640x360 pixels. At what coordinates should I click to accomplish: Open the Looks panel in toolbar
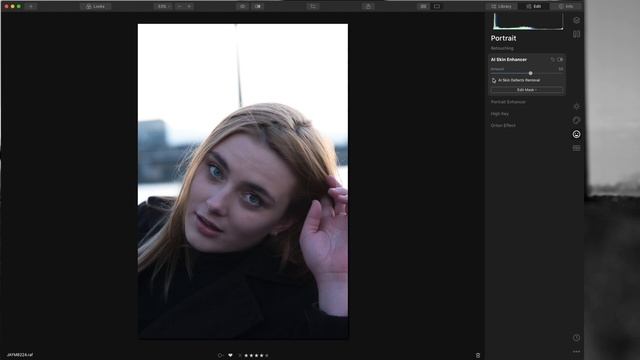(x=96, y=7)
